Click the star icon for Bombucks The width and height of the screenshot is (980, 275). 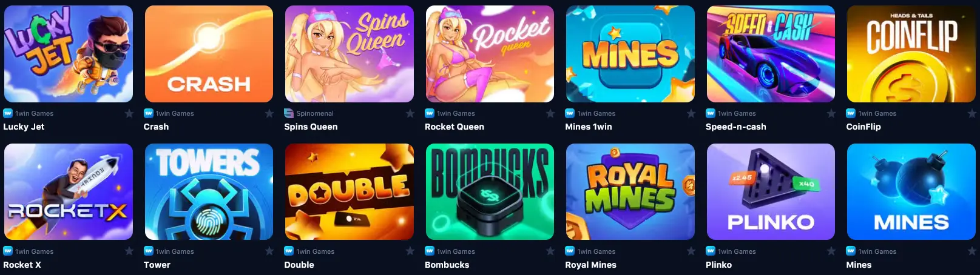550,251
